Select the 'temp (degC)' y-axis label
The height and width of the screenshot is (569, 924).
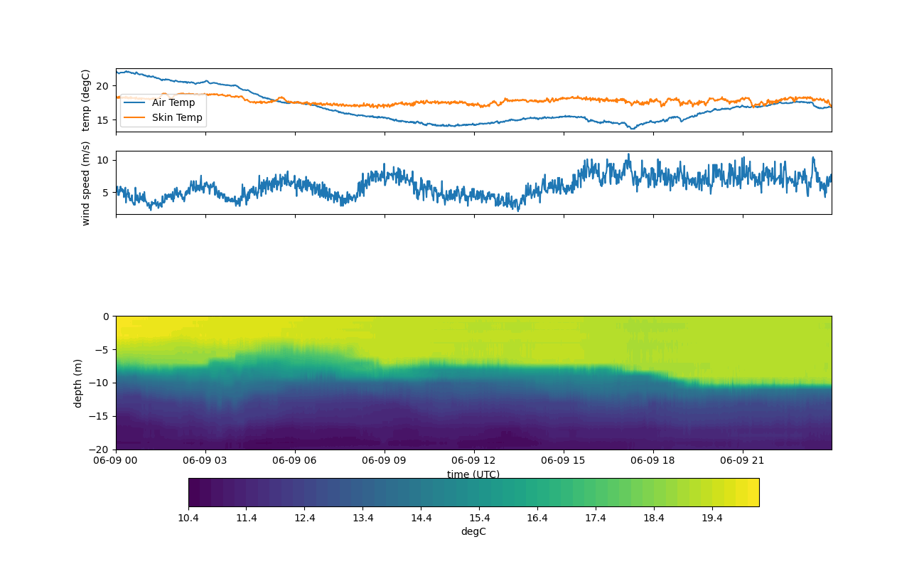pos(86,100)
